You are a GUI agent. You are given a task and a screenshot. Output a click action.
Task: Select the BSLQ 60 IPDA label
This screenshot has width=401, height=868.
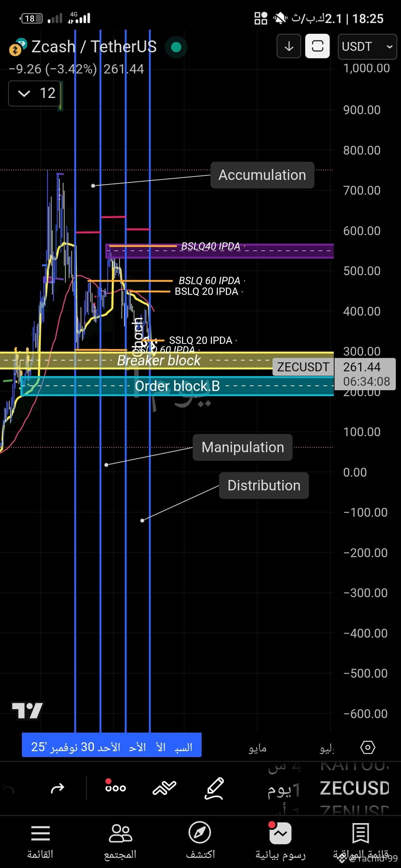click(x=209, y=280)
